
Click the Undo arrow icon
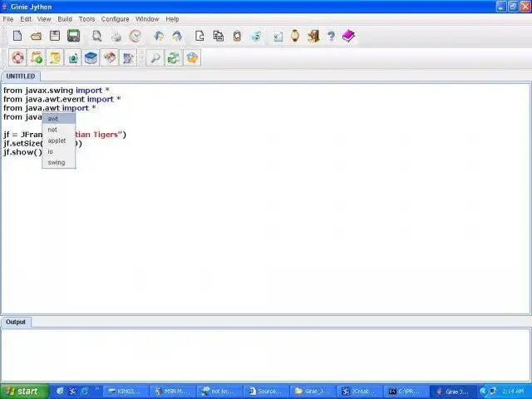point(159,36)
